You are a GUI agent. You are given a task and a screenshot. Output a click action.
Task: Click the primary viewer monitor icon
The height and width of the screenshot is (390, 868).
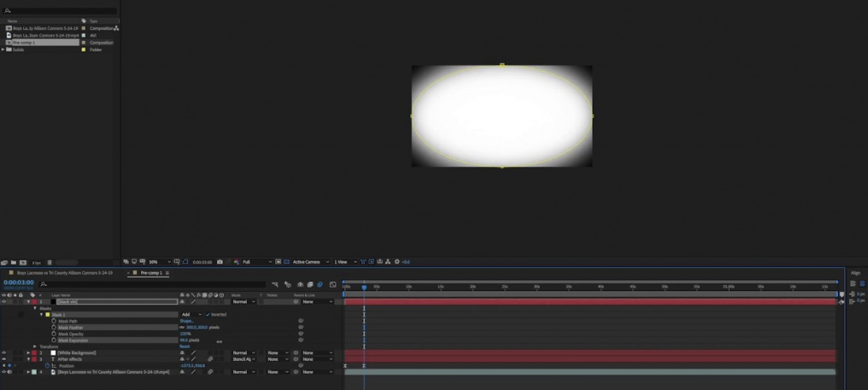[x=134, y=261]
